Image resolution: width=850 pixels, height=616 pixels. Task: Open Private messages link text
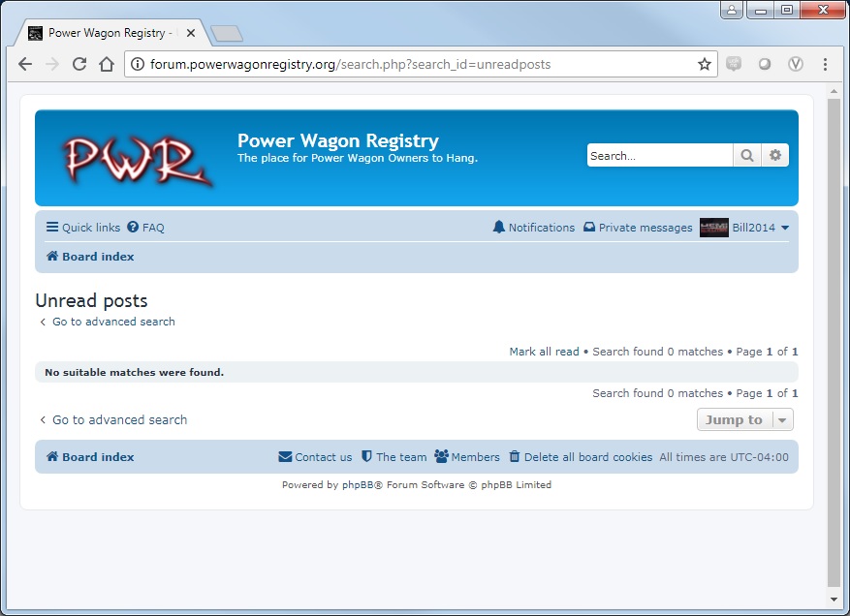645,228
